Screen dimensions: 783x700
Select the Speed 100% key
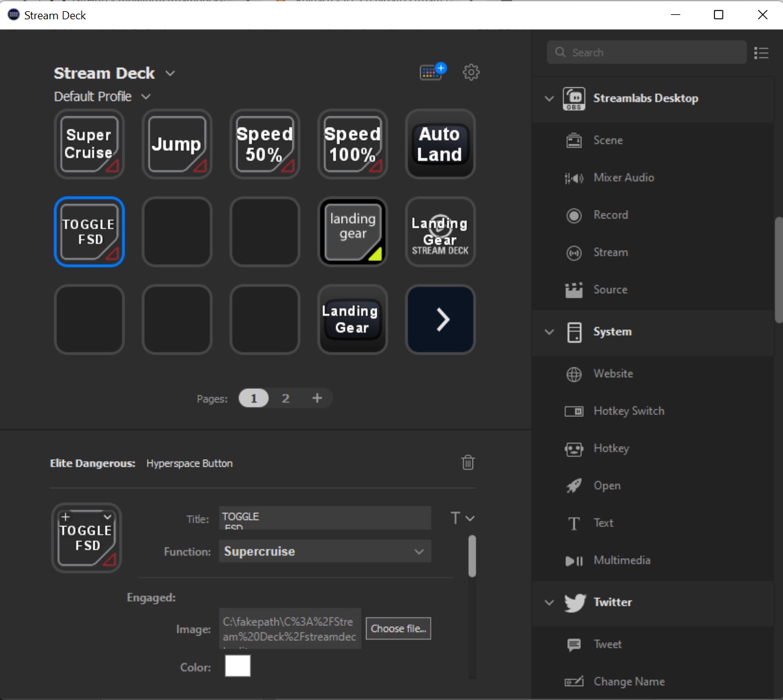point(352,144)
